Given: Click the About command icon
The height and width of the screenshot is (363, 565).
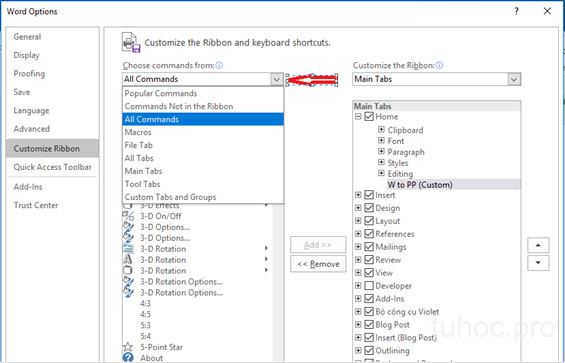Looking at the screenshot, I should 128,358.
